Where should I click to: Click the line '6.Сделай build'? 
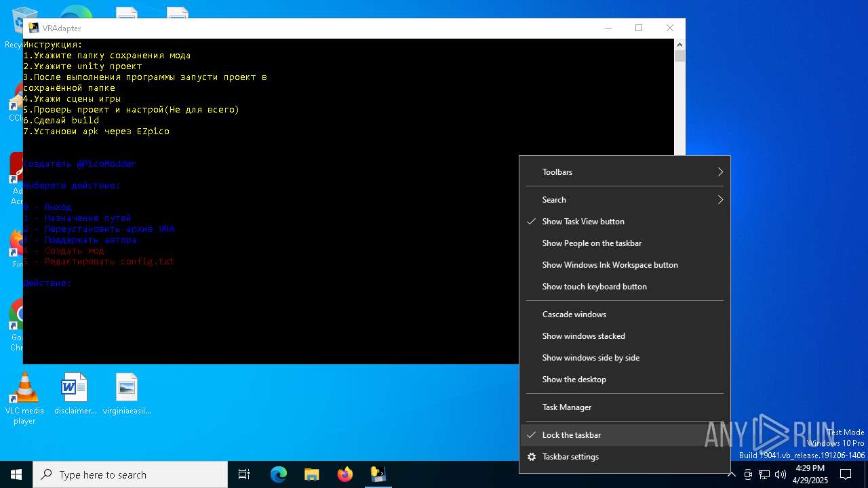point(61,121)
